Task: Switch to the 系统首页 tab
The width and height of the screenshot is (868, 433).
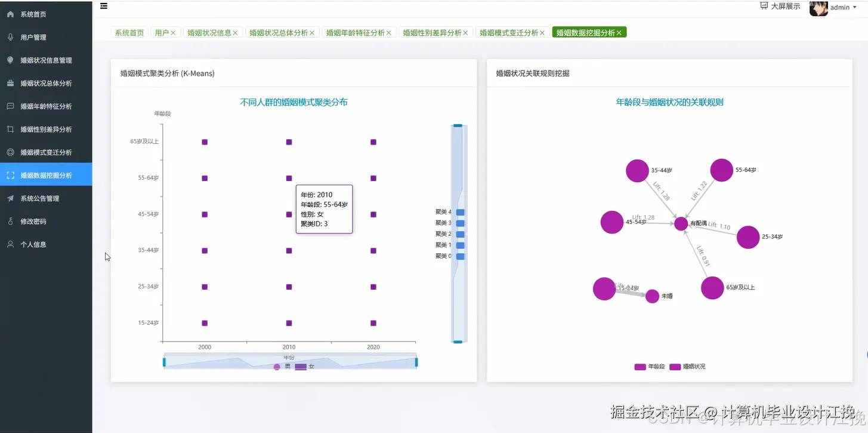Action: click(x=129, y=33)
